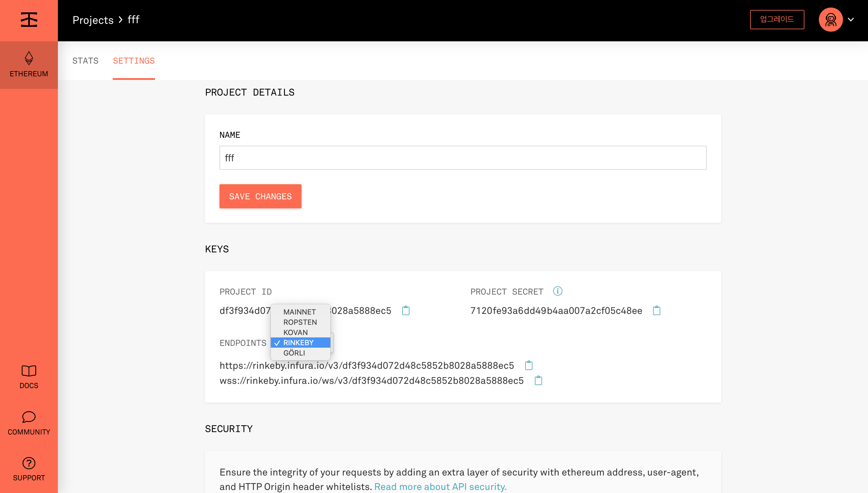
Task: Click the 업그레이드 upgrade button
Action: coord(777,20)
